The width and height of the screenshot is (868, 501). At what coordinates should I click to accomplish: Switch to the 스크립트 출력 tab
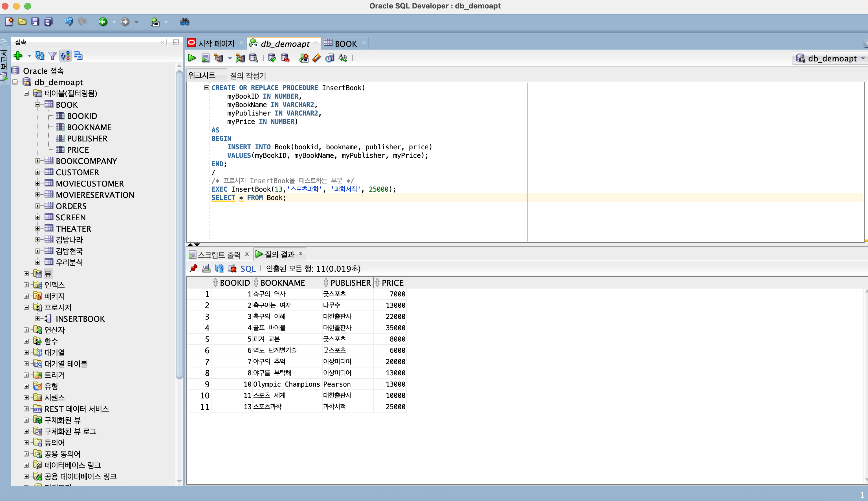(x=219, y=254)
